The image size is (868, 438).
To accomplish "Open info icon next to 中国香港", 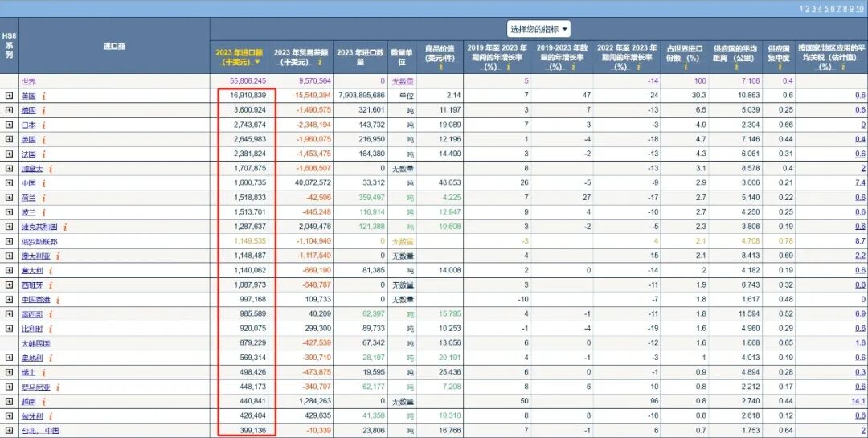I will (58, 300).
